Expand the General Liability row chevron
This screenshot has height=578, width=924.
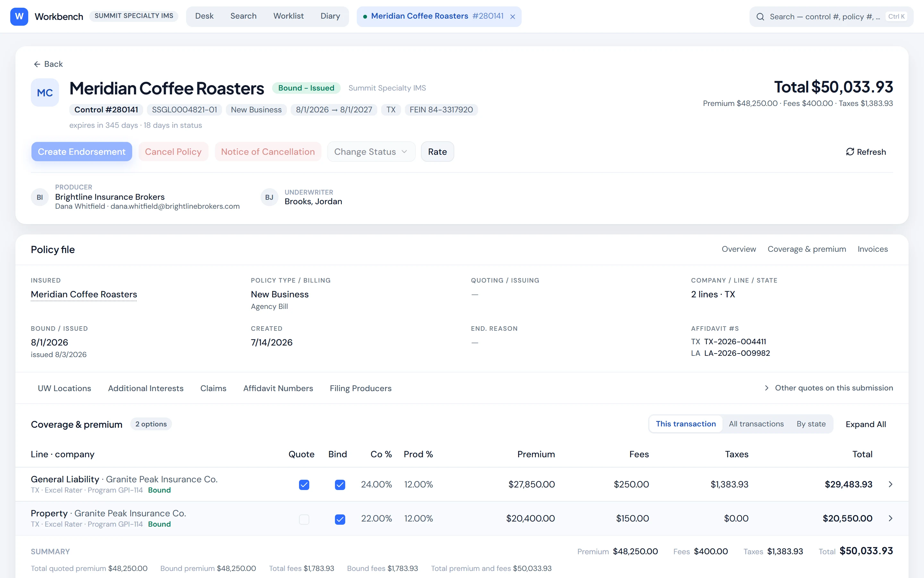pos(890,484)
